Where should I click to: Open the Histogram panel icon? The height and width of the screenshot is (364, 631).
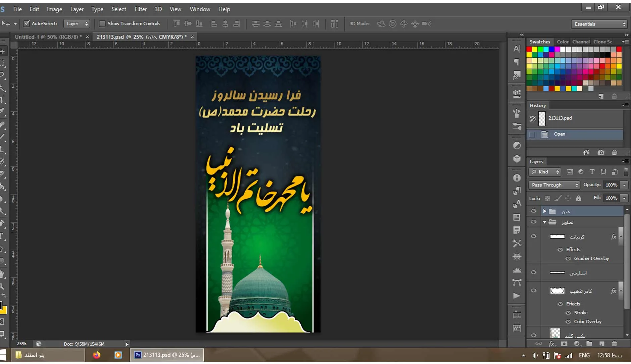point(517,270)
